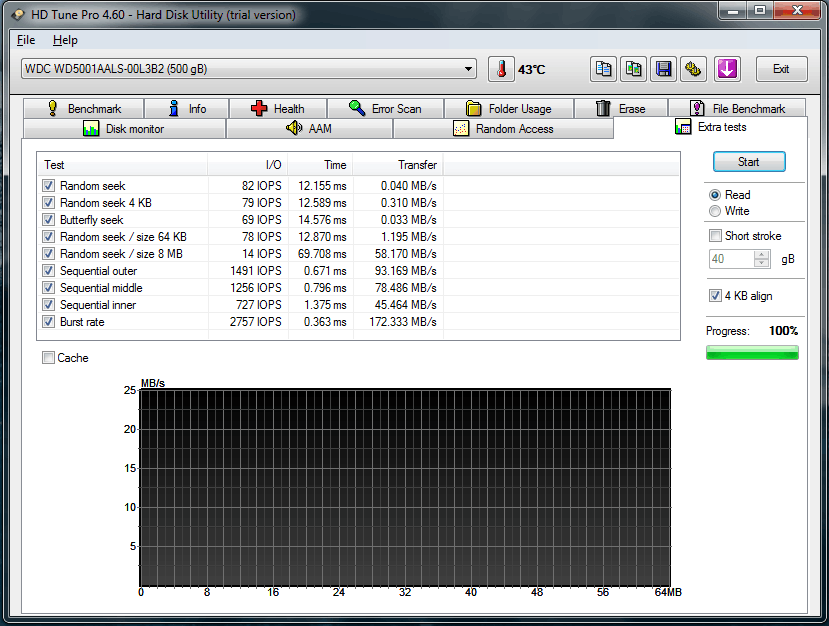
Task: Click the 0.033 MB/s transfer value
Action: tap(409, 219)
